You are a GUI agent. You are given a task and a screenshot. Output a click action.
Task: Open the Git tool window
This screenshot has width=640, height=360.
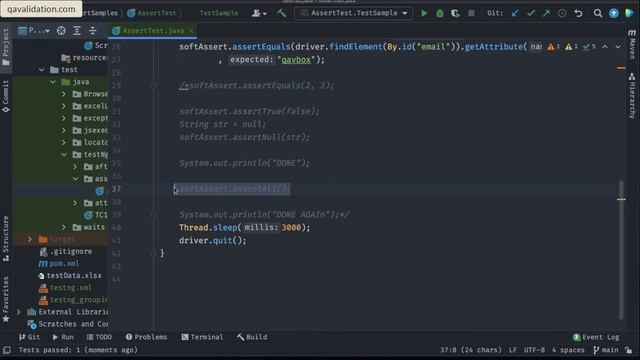pos(29,337)
